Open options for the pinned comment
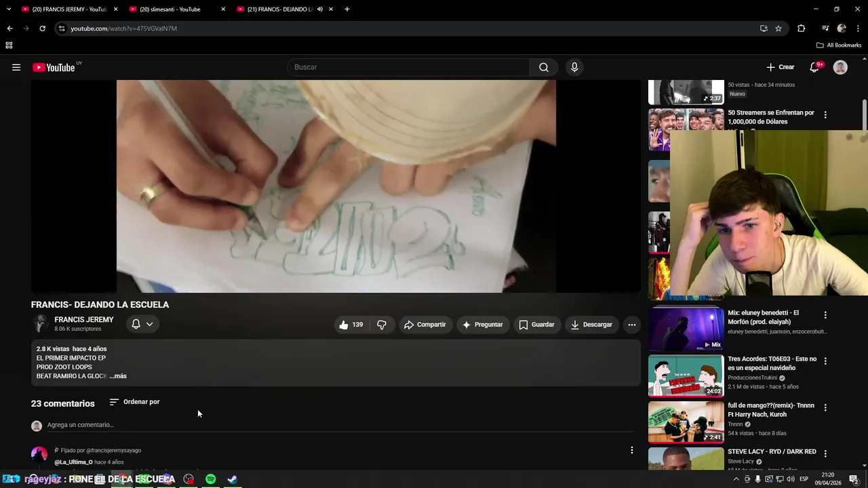The width and height of the screenshot is (868, 488). [631, 450]
